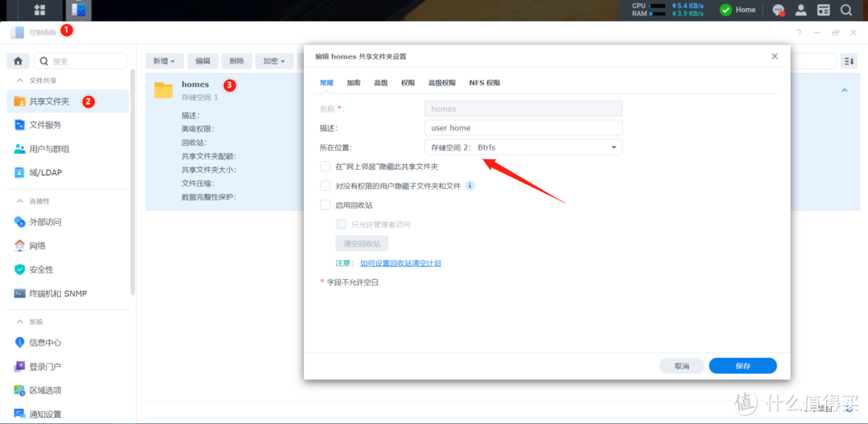Click the info icon beside hide subfolders option
The image size is (868, 424).
pos(469,186)
